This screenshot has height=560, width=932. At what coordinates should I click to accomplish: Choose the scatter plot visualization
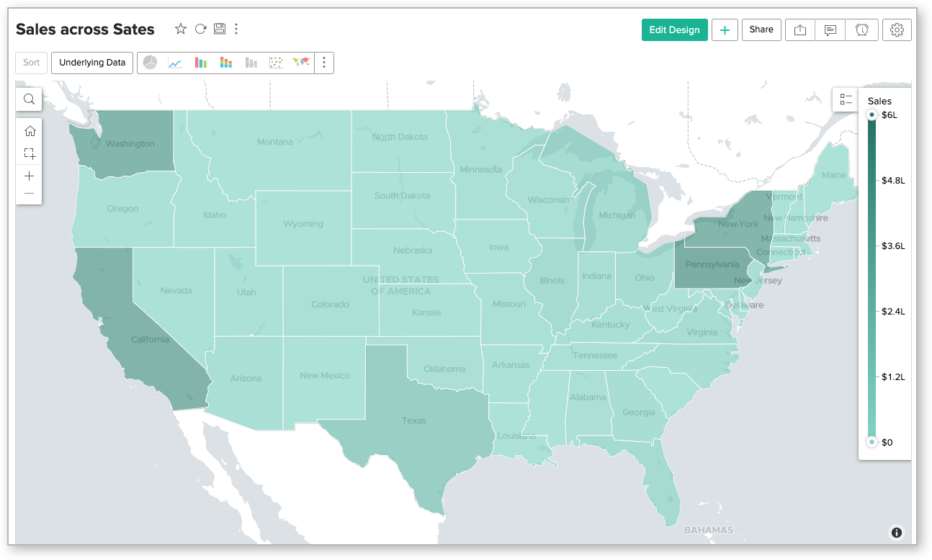pyautogui.click(x=277, y=63)
